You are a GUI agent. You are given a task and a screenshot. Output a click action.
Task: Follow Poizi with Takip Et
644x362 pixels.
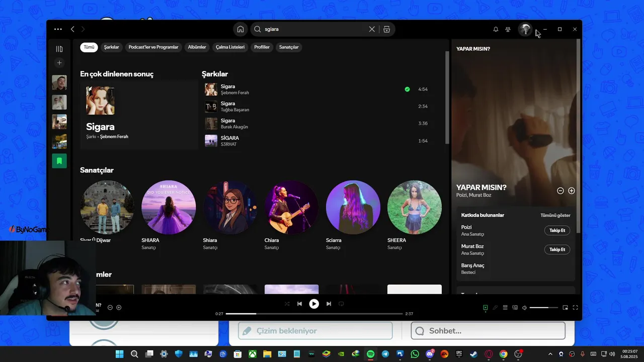click(x=557, y=230)
